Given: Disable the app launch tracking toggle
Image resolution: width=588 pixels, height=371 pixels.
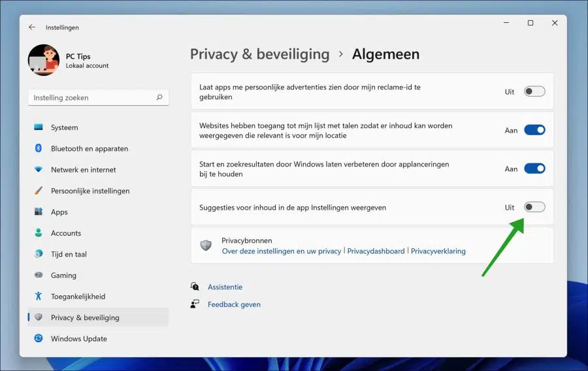Looking at the screenshot, I should coord(534,169).
